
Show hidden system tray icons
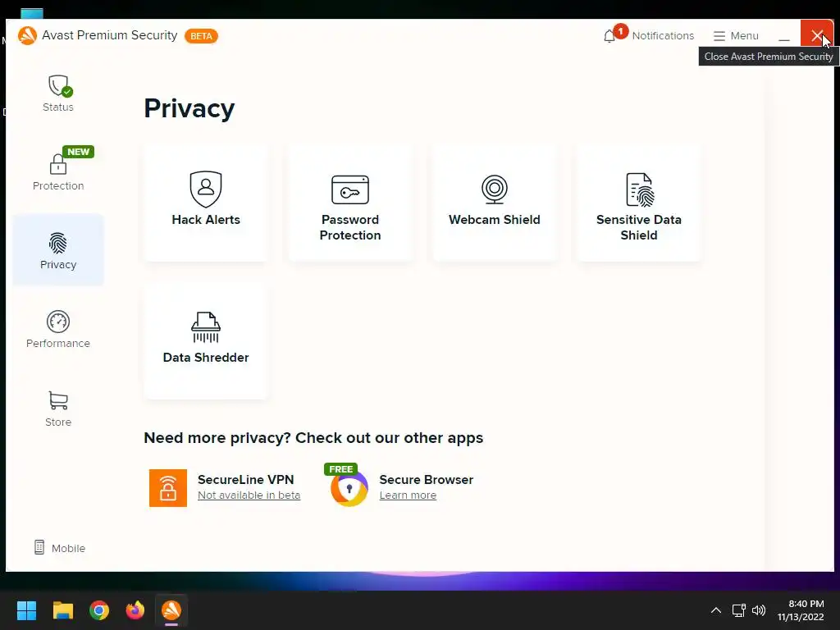coord(715,610)
